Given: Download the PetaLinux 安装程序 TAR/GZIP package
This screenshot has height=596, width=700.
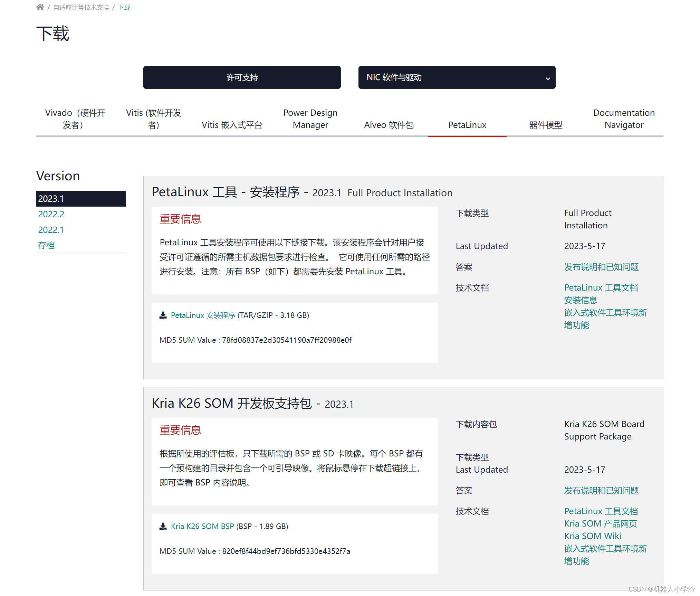Looking at the screenshot, I should pos(203,315).
